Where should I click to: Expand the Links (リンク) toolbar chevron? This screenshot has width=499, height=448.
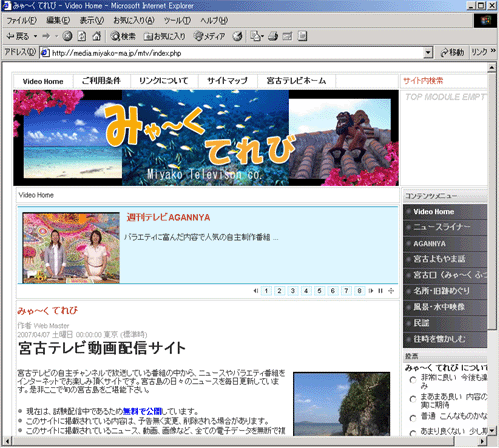tap(494, 51)
